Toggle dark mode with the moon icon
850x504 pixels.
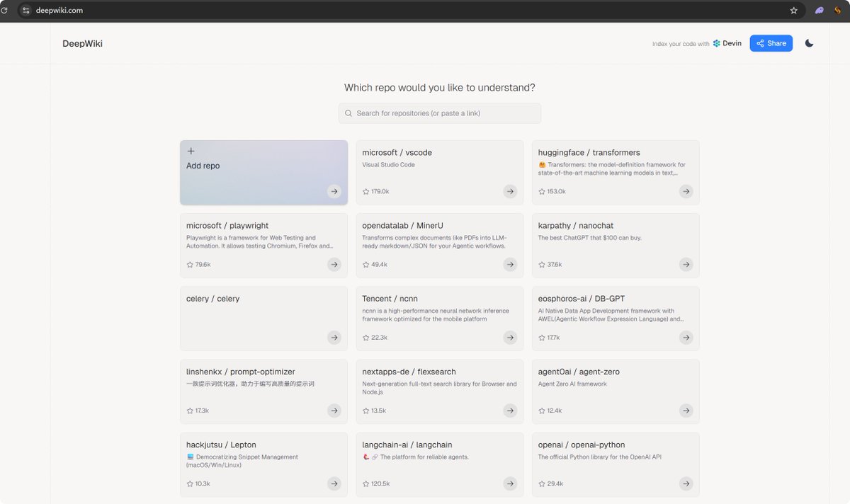click(x=810, y=43)
